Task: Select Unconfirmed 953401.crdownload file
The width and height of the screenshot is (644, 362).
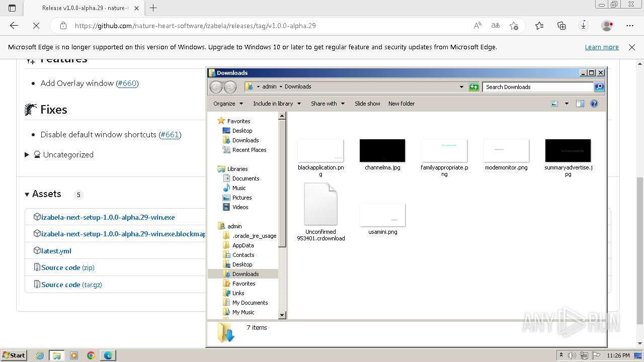Action: pyautogui.click(x=320, y=212)
